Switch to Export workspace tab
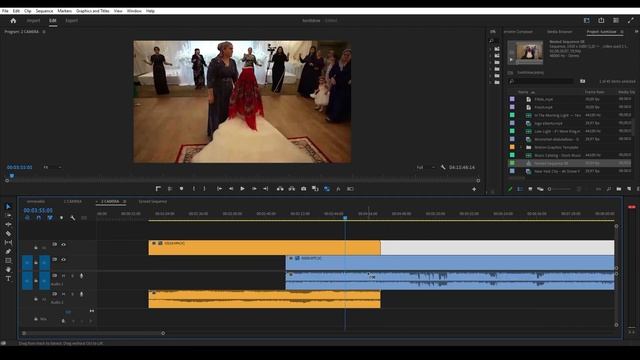640x360 pixels. click(x=71, y=20)
